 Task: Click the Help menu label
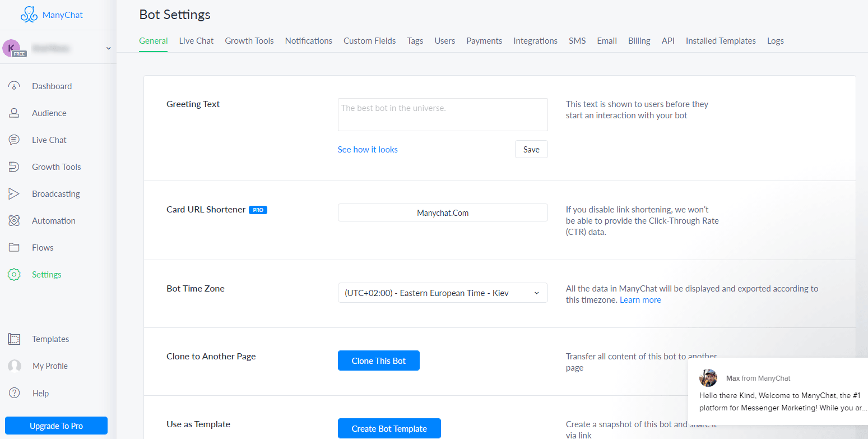[41, 394]
